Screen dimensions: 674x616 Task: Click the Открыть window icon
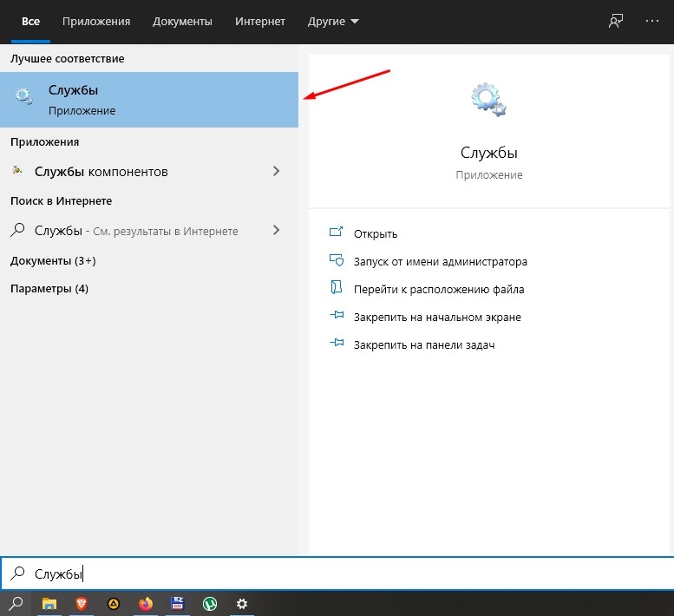tap(337, 233)
